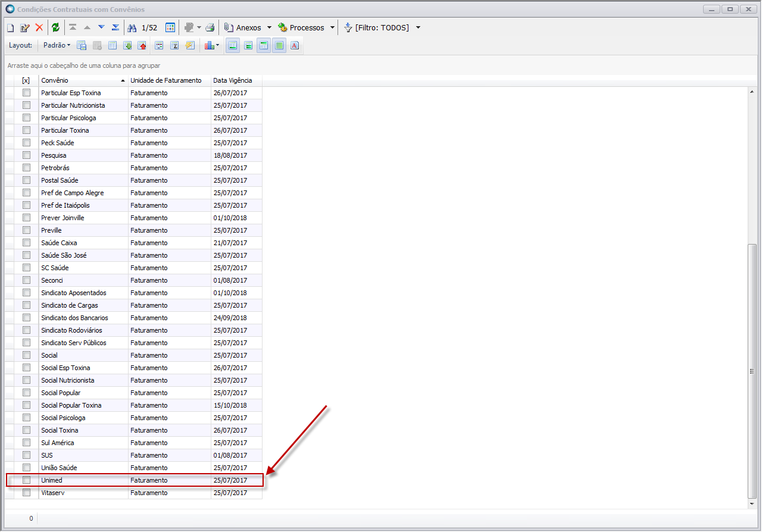Viewport: 762px width, 532px height.
Task: Check the box for Vitaserv row
Action: tap(26, 493)
